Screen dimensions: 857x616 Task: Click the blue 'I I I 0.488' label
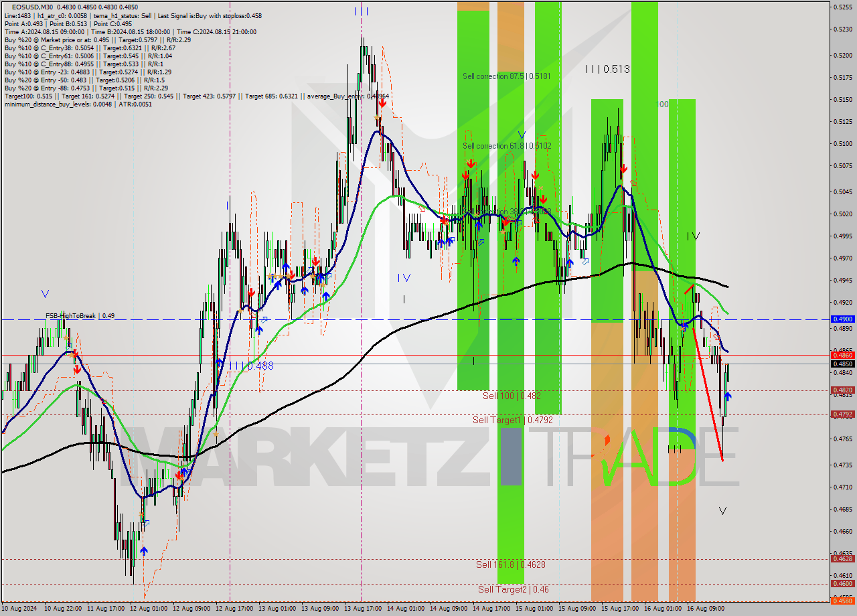pos(251,366)
